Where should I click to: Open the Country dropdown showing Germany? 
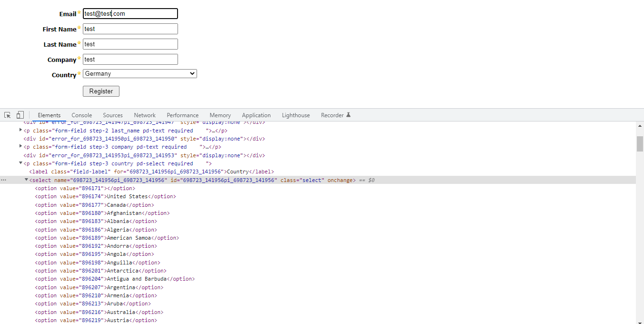(139, 74)
